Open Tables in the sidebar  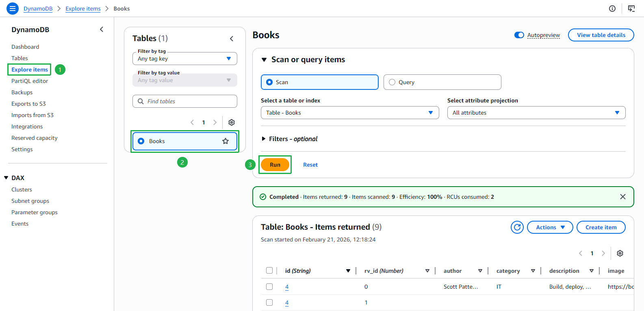20,58
